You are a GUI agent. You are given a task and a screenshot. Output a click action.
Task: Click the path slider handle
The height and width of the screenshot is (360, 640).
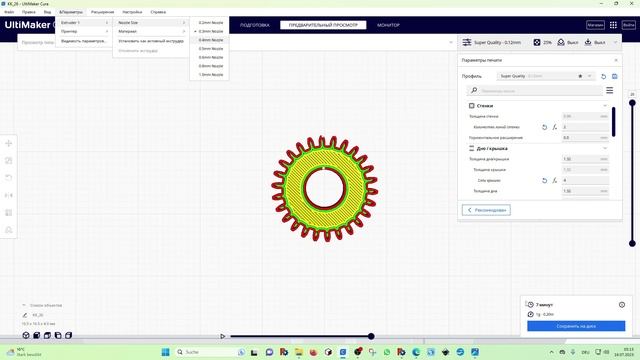tap(371, 336)
